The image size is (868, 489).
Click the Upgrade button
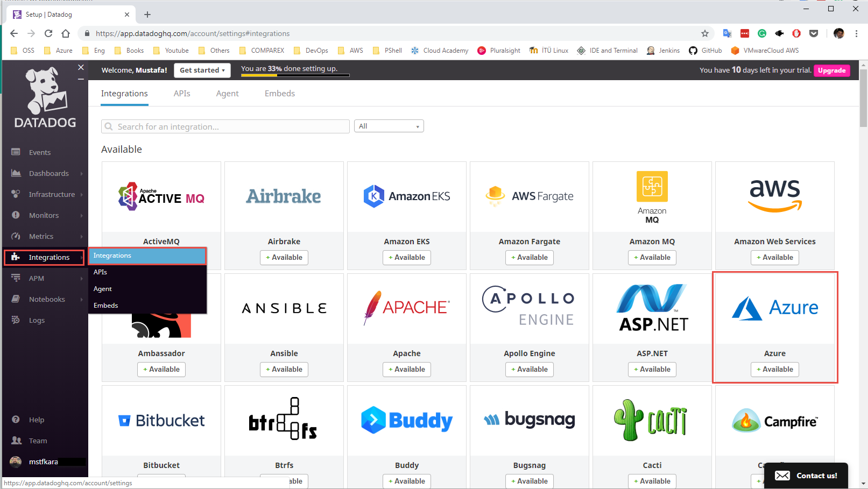[832, 70]
